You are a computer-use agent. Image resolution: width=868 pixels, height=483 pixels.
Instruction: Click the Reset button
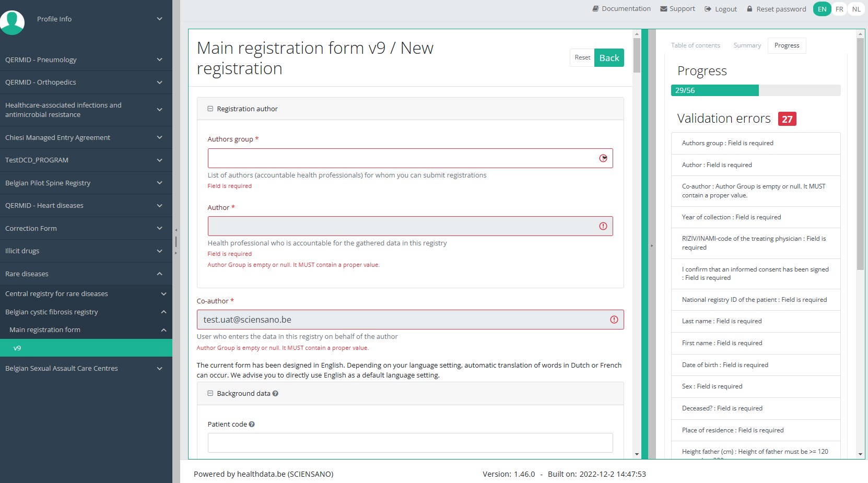tap(582, 57)
